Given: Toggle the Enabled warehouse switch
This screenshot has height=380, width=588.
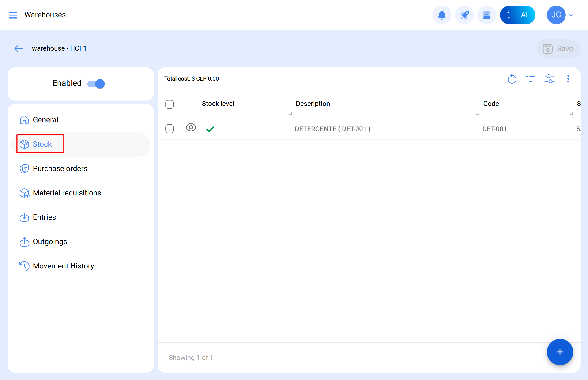Looking at the screenshot, I should [96, 84].
